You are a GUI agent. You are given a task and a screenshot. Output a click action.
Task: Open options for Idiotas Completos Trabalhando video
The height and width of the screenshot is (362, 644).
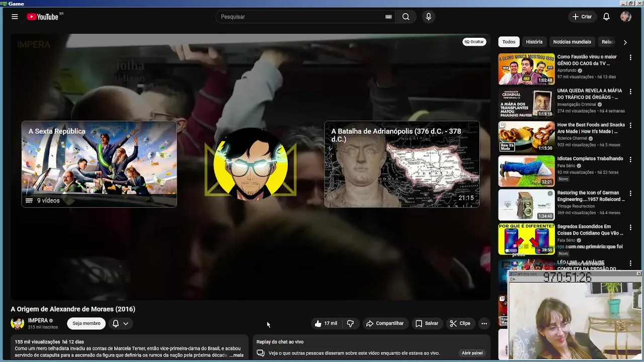click(x=630, y=159)
